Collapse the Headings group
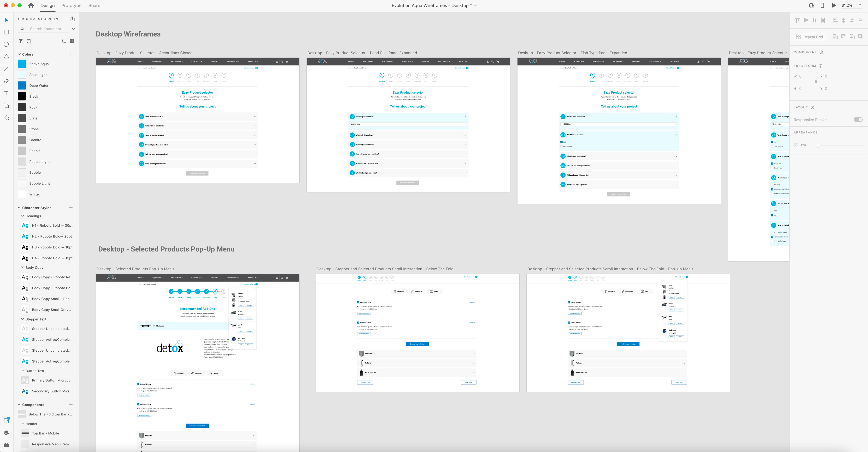The width and height of the screenshot is (868, 452). [x=23, y=216]
